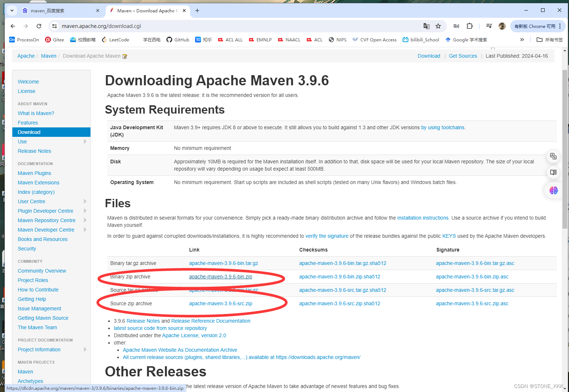Close the Maven Download Apache tab
This screenshot has height=392, width=569.
pyautogui.click(x=184, y=11)
